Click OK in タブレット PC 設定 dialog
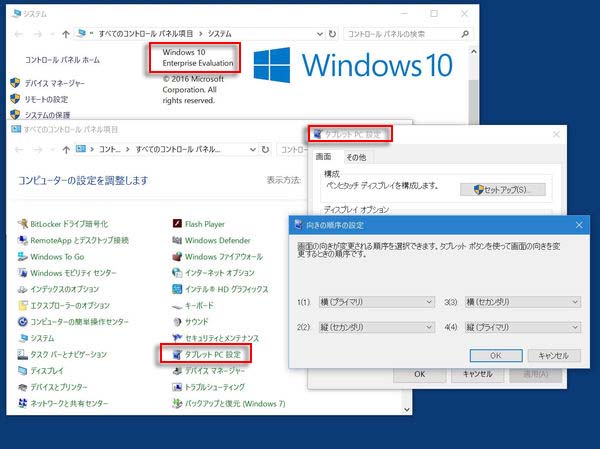Image resolution: width=600 pixels, height=449 pixels. tap(420, 374)
